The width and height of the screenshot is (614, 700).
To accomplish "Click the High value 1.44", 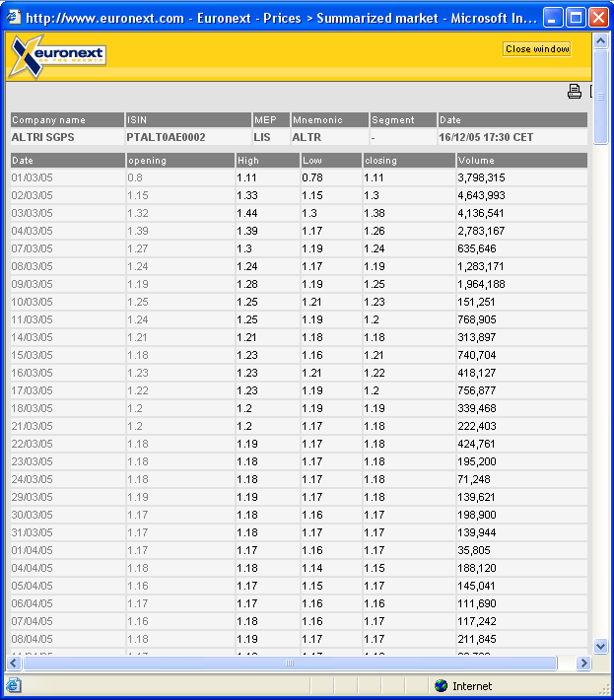I will coord(247,213).
